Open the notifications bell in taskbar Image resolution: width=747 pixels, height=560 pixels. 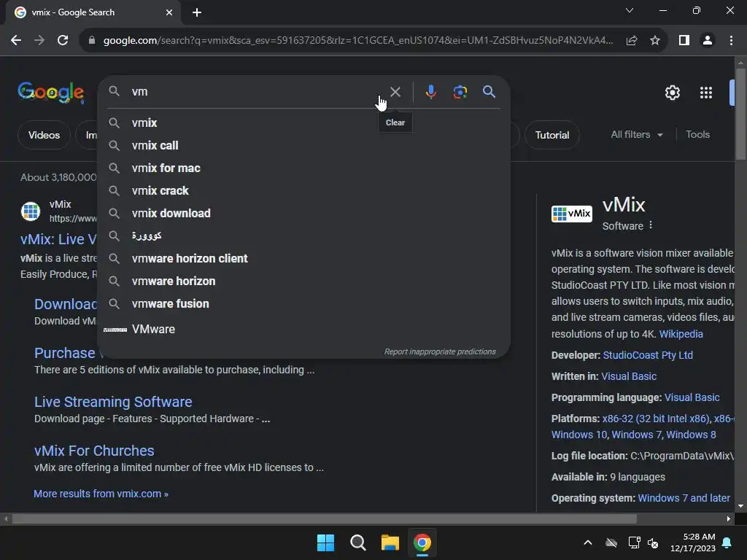click(x=727, y=542)
